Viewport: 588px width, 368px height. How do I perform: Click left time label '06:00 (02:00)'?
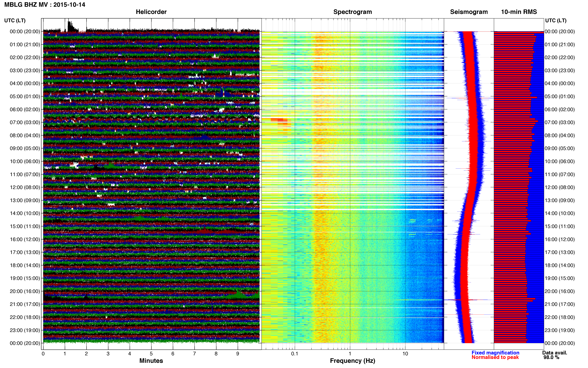(x=25, y=110)
